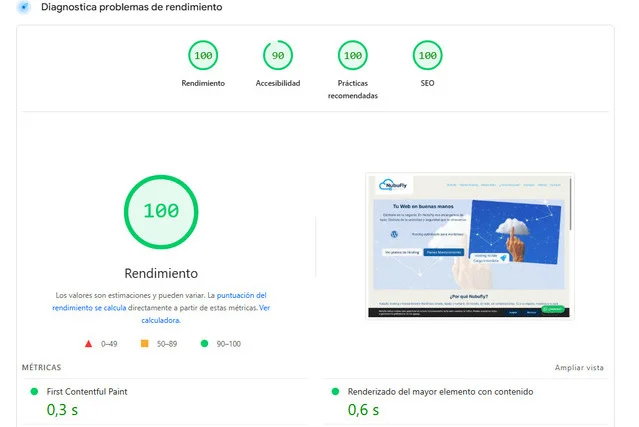Select the '0,6 s' metric value

(x=363, y=410)
